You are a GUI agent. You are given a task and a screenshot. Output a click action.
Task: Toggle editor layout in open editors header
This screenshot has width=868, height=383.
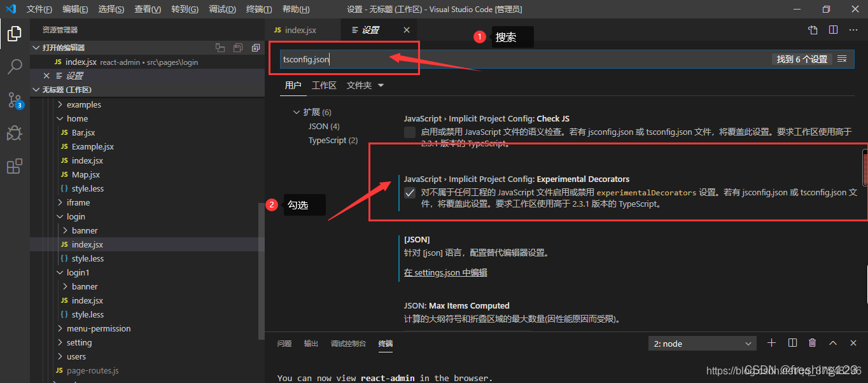tap(220, 48)
